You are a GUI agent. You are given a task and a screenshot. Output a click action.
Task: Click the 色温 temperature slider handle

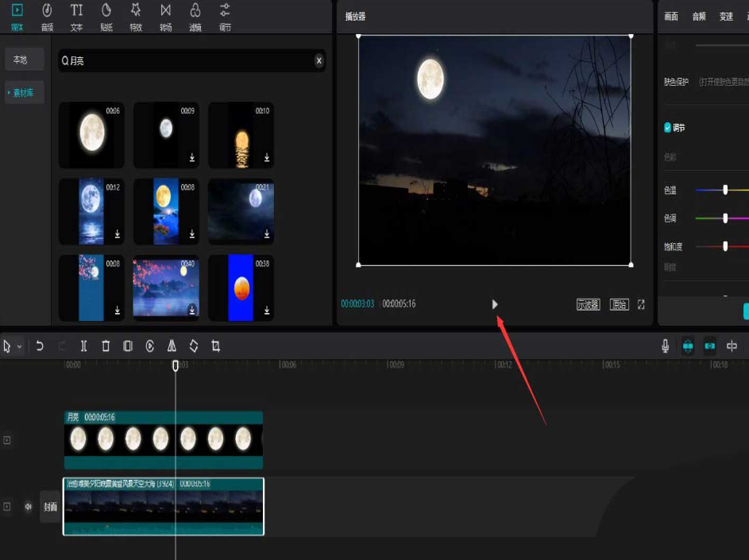(x=725, y=190)
